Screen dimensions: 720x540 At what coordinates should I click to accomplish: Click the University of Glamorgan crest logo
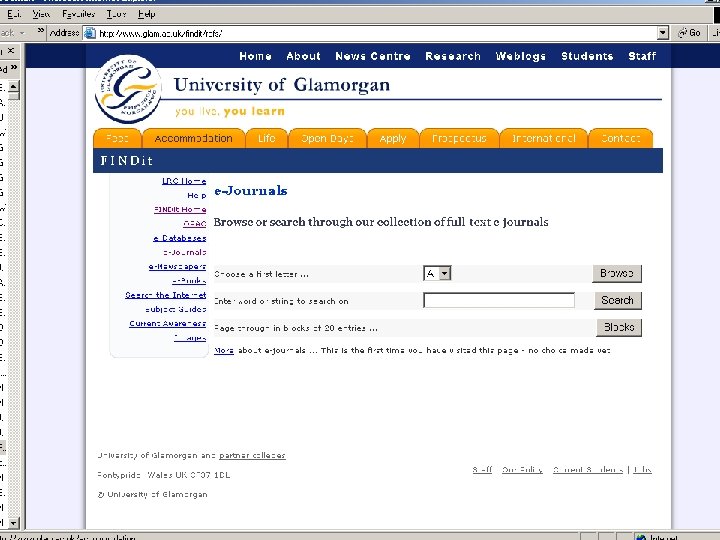coord(128,89)
